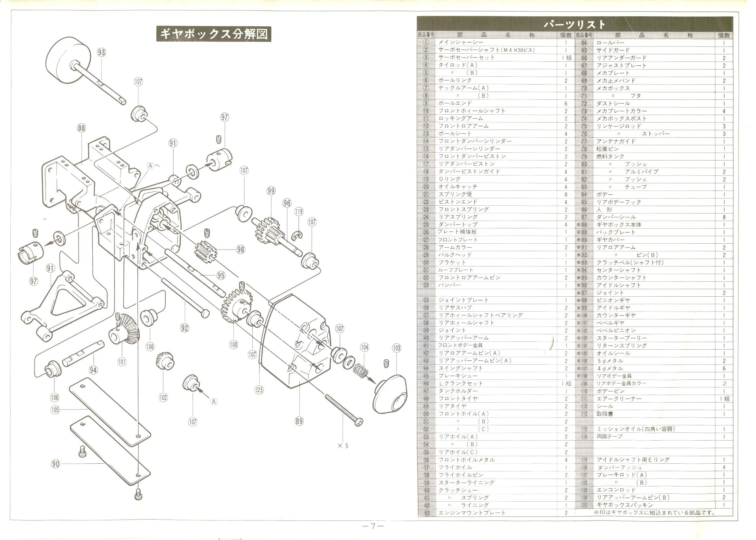Click the circled number 88 callout

point(82,128)
